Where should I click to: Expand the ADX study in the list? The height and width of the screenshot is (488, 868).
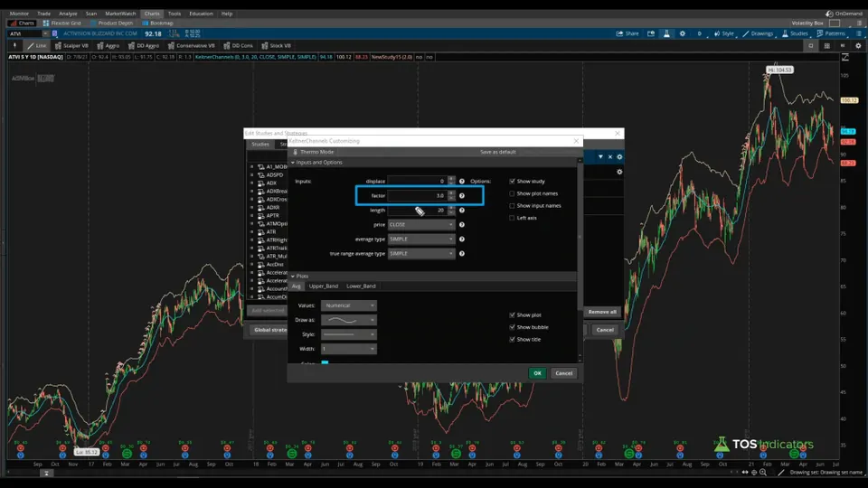pos(252,183)
